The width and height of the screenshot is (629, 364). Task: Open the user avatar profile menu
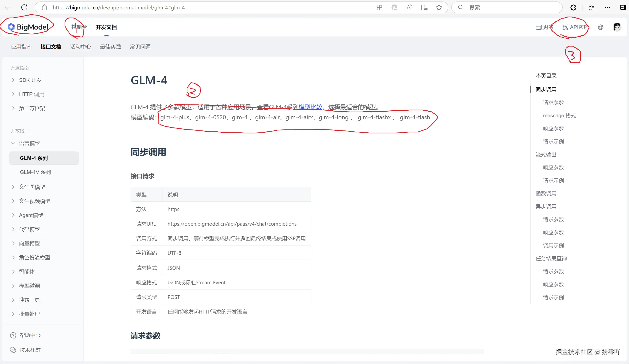pos(617,27)
